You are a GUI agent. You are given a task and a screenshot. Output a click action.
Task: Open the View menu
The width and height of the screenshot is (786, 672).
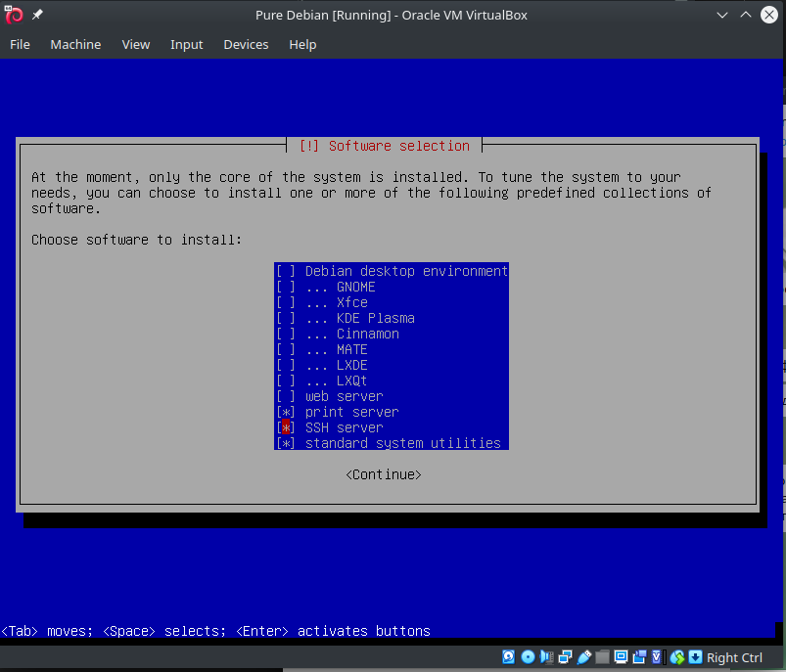pyautogui.click(x=136, y=45)
